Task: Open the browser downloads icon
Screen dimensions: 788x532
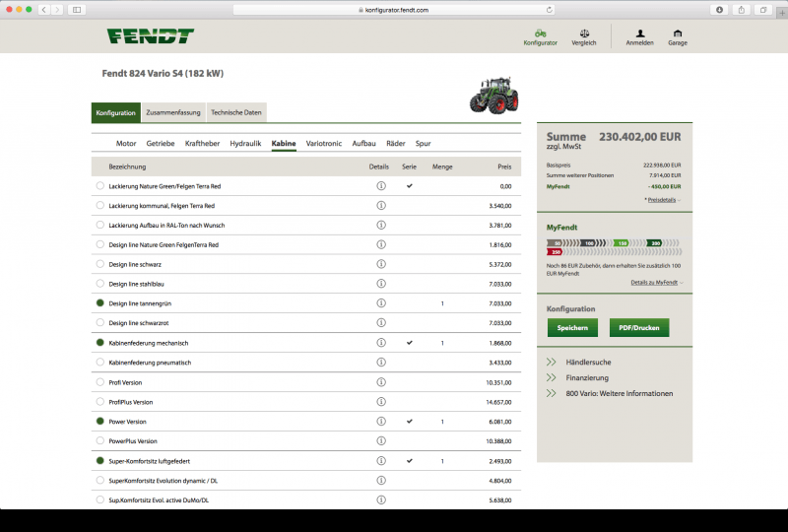Action: tap(720, 10)
